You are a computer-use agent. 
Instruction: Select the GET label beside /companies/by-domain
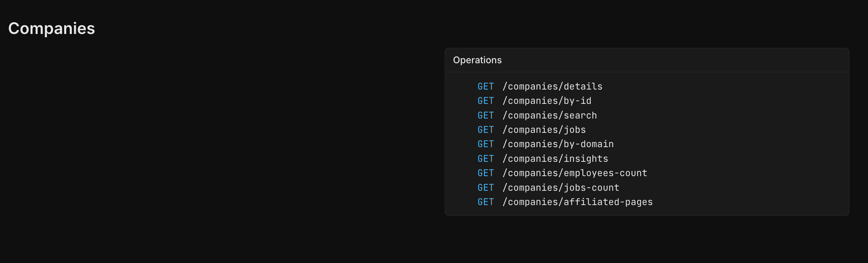[x=486, y=144]
